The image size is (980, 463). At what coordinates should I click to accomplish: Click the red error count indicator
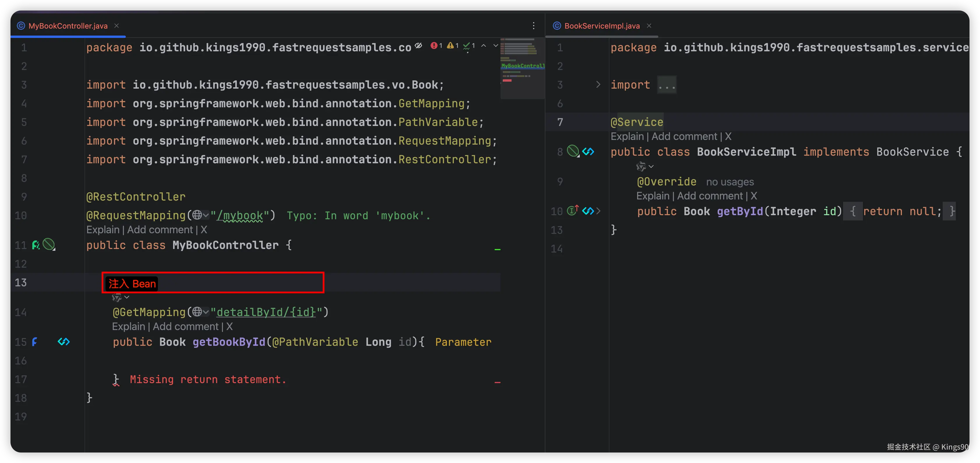coord(436,46)
